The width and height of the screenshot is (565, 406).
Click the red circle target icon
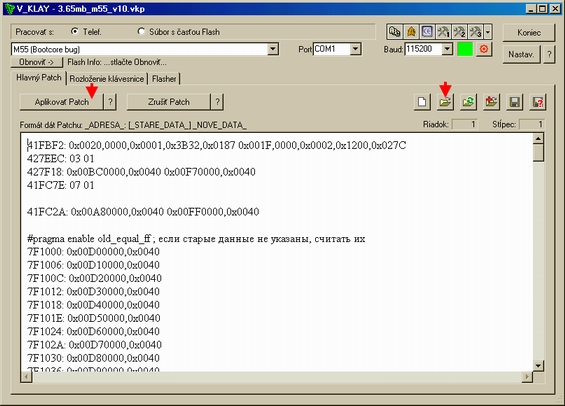click(484, 49)
